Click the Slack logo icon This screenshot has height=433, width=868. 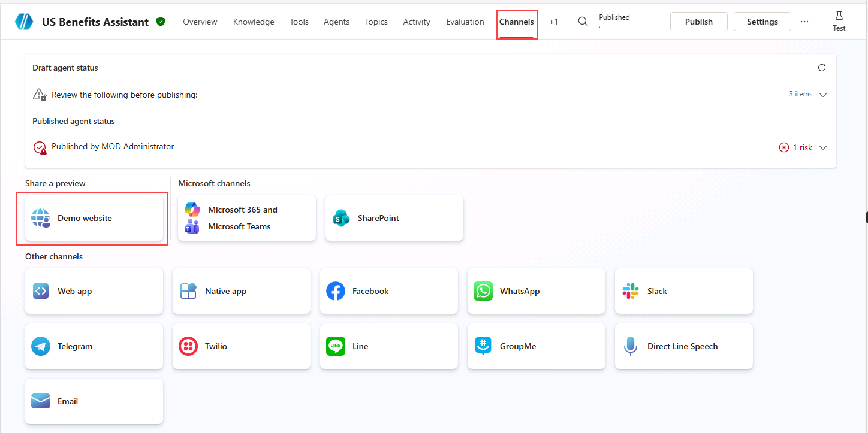pos(631,291)
